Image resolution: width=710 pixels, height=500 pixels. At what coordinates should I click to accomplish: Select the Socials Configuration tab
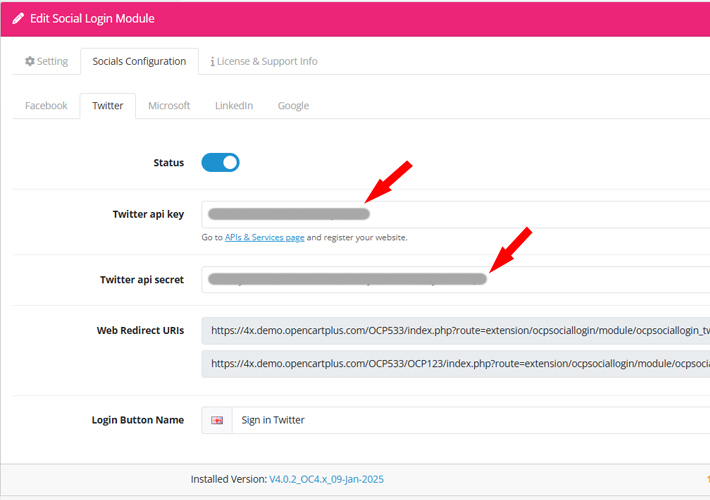[x=139, y=61]
